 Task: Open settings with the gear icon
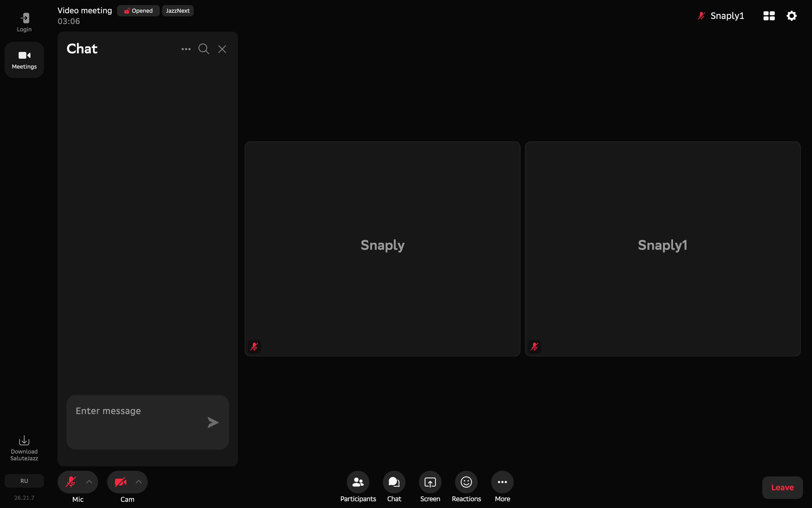(x=791, y=16)
